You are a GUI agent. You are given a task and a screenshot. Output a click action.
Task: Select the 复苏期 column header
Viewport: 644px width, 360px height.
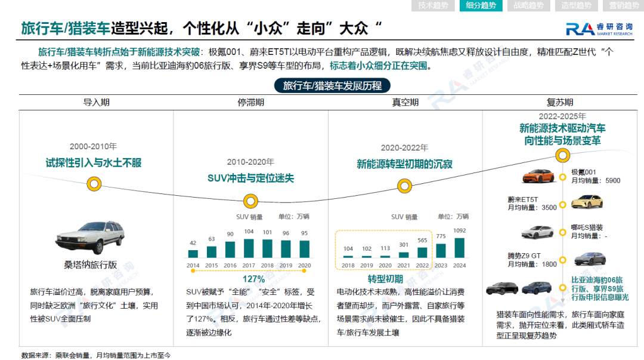click(560, 103)
